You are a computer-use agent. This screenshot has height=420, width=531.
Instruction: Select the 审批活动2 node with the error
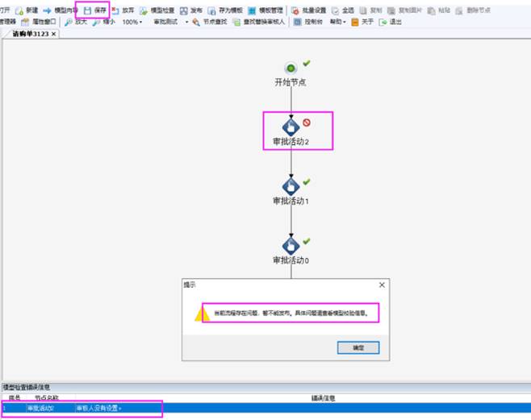click(291, 127)
